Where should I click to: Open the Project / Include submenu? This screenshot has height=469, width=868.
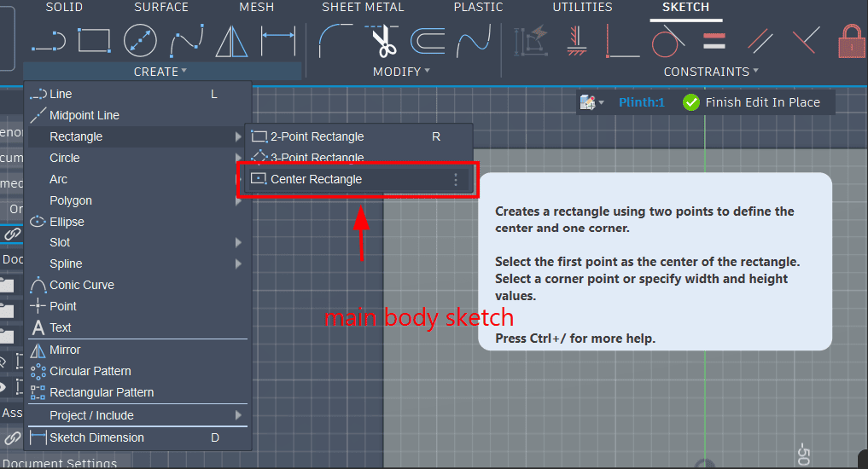click(x=138, y=415)
